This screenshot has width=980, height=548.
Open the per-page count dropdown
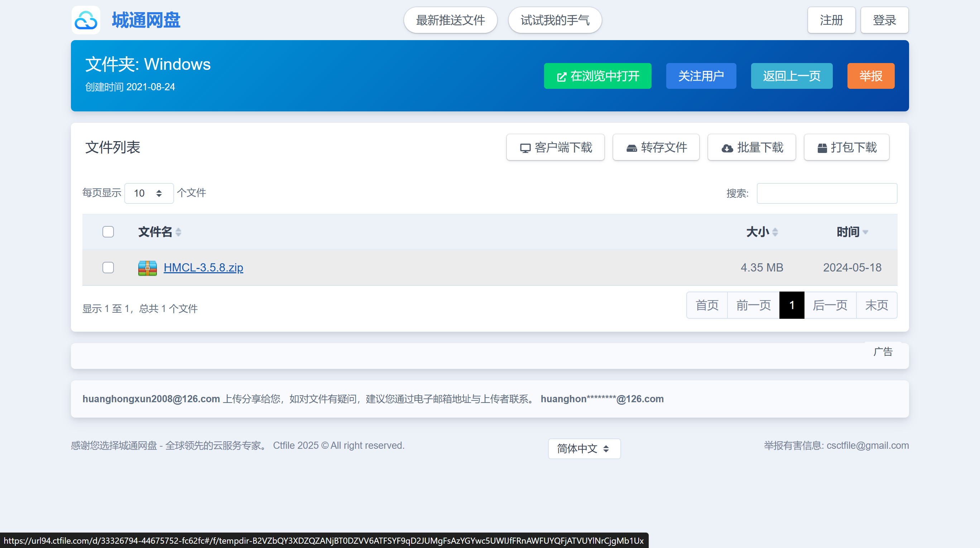pos(149,193)
